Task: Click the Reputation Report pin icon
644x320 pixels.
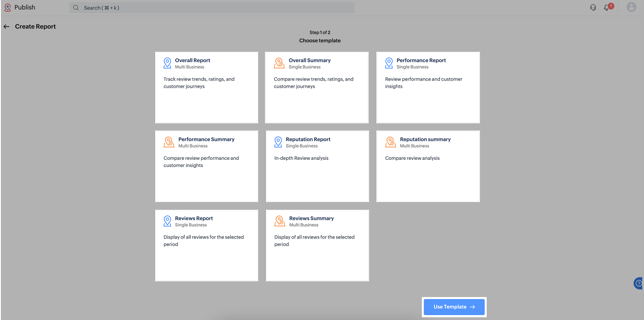Action: (278, 142)
